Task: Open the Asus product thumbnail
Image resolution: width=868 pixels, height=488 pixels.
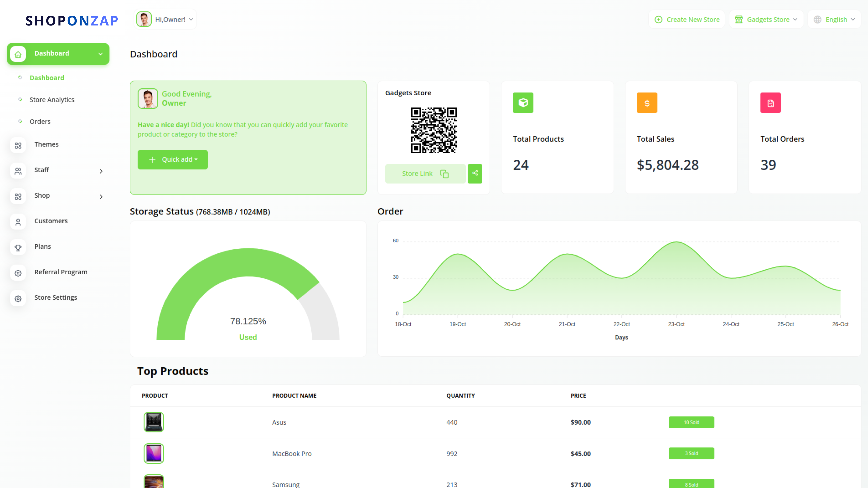Action: coord(154,422)
